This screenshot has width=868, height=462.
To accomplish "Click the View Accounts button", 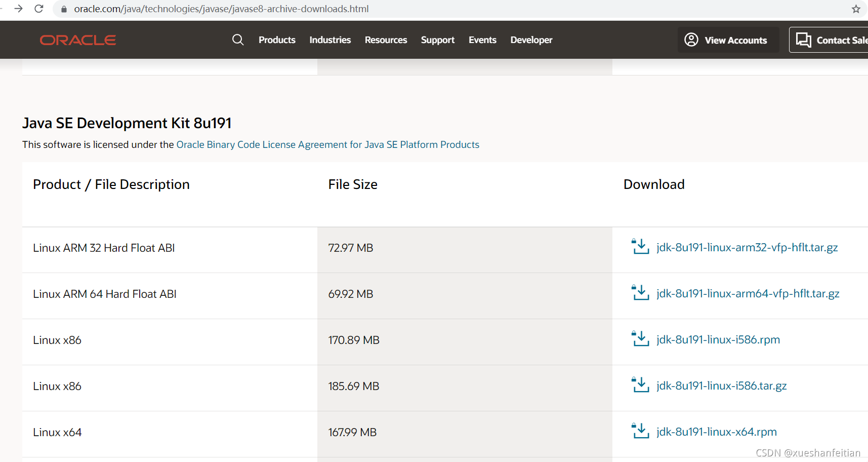I will click(728, 40).
